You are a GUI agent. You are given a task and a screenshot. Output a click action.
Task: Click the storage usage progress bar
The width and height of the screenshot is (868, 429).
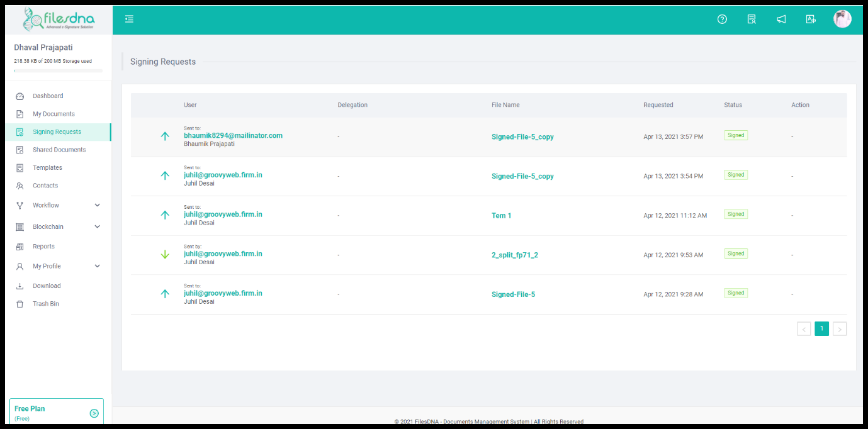click(x=58, y=71)
